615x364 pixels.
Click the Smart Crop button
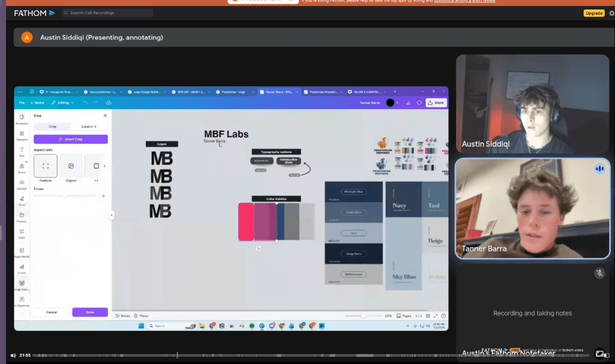point(71,139)
